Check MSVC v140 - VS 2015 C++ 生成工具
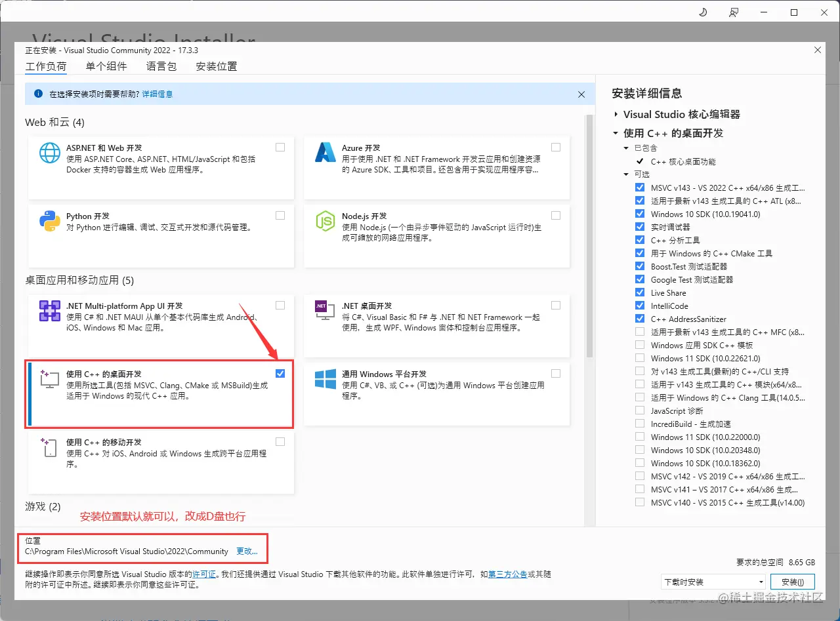The width and height of the screenshot is (840, 621). 640,502
